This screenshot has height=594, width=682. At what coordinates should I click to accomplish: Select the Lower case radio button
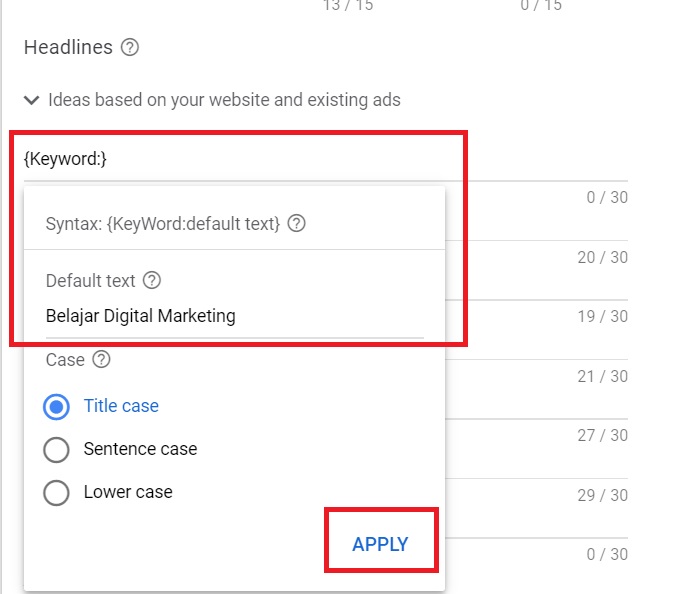[x=57, y=492]
